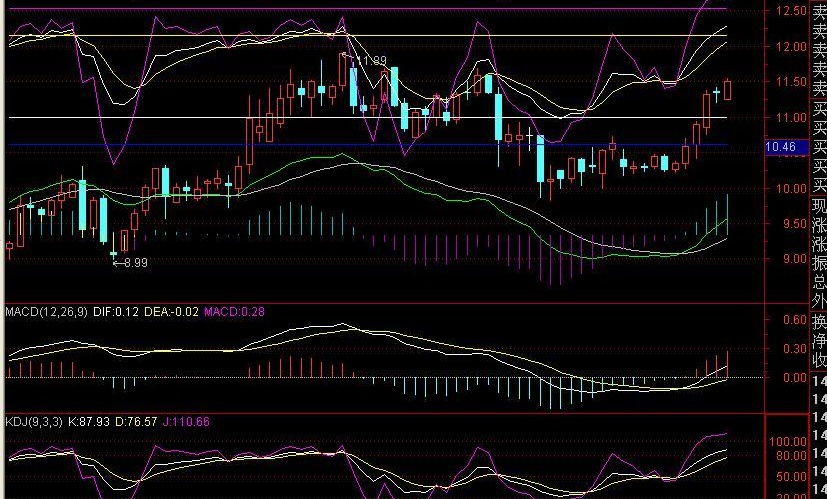Click the 换 row in the quote panel

tap(819, 322)
